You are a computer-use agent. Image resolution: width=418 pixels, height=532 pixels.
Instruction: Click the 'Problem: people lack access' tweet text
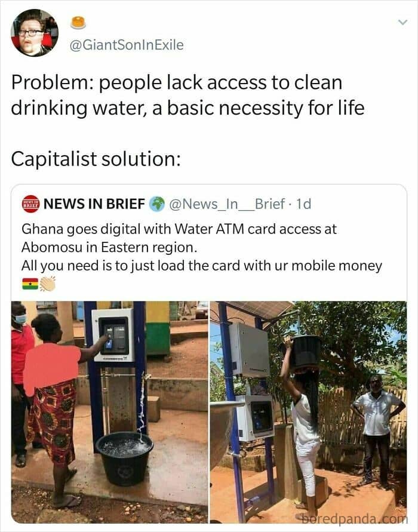click(x=188, y=96)
